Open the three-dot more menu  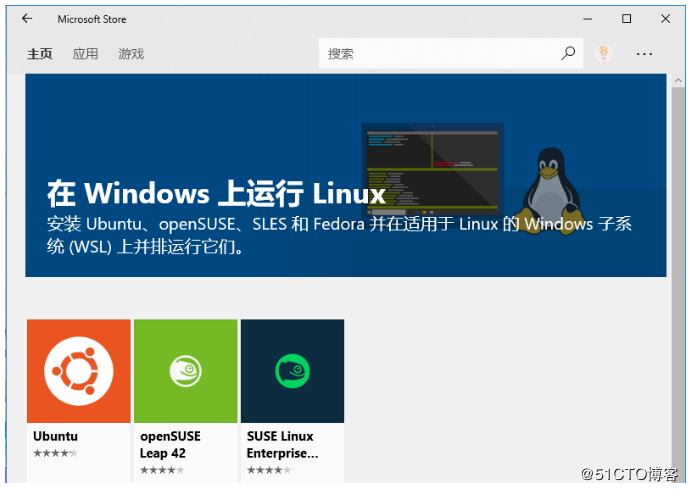click(x=644, y=54)
